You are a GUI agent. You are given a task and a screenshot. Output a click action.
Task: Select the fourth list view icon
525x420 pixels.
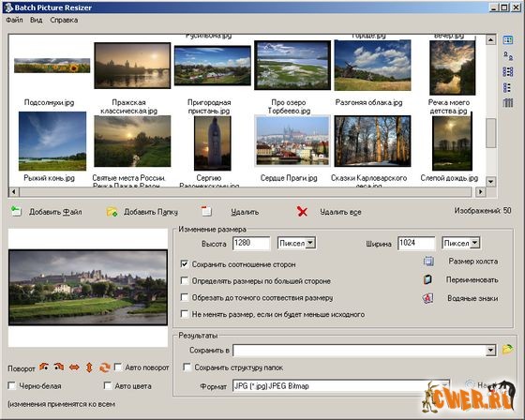pyautogui.click(x=507, y=87)
